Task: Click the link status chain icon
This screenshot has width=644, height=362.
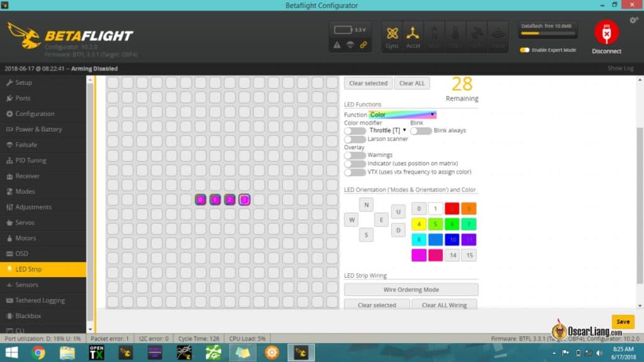Action: click(x=364, y=45)
